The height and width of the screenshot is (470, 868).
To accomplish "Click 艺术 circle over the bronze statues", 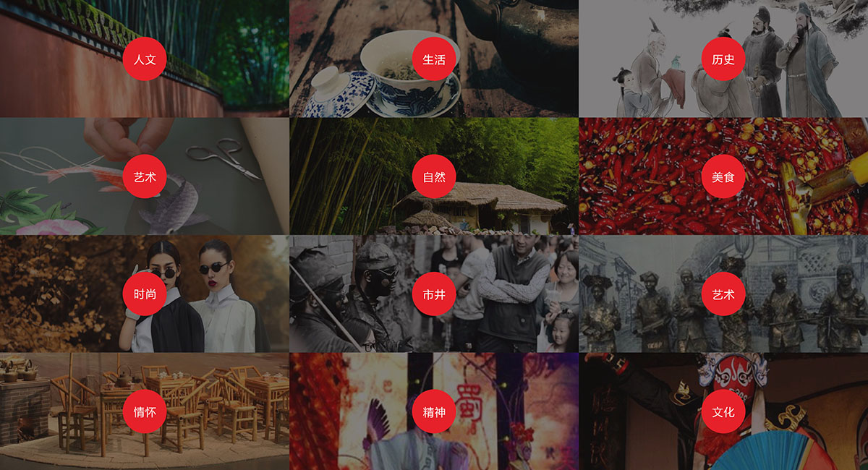I will click(x=723, y=294).
